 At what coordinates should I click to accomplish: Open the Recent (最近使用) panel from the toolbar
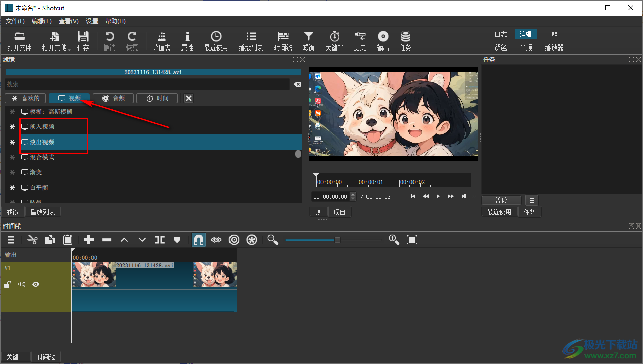(x=216, y=41)
